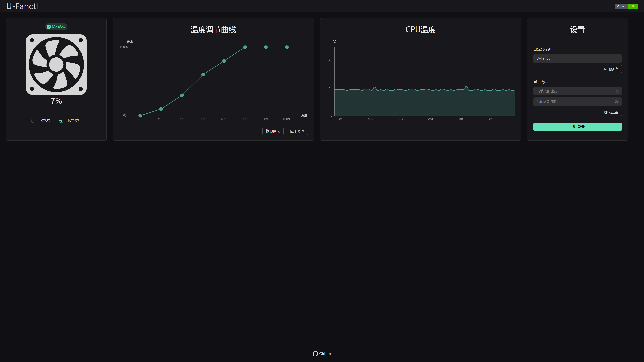Viewport: 644px width, 362px height.
Task: Toggle visibility of new password field
Action: coord(616,102)
